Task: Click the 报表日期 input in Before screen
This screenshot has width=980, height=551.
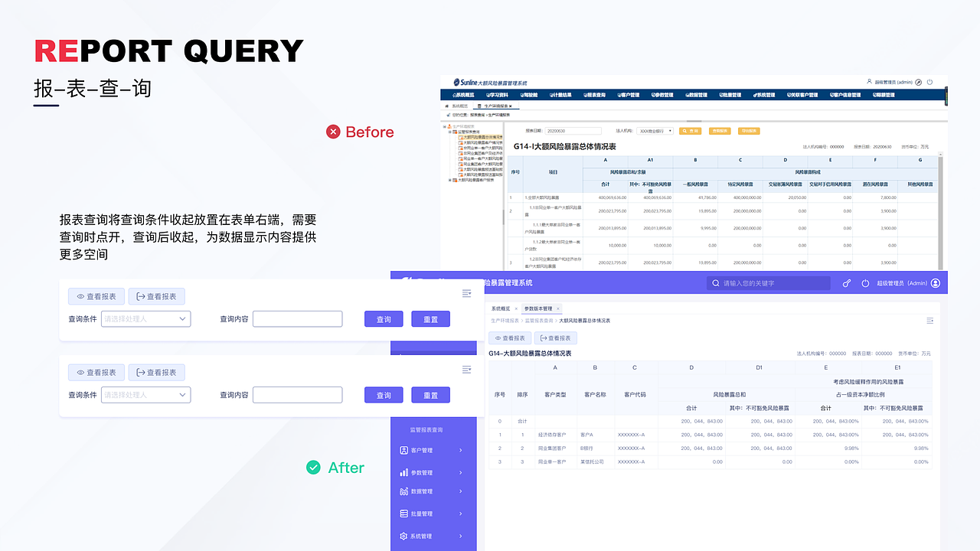Action: tap(574, 131)
